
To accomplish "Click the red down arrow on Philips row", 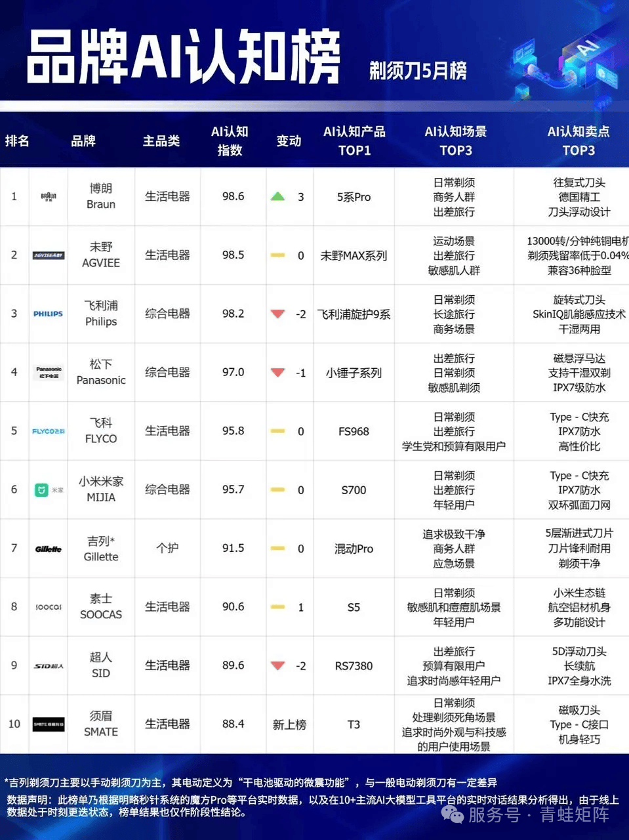I will (x=279, y=314).
